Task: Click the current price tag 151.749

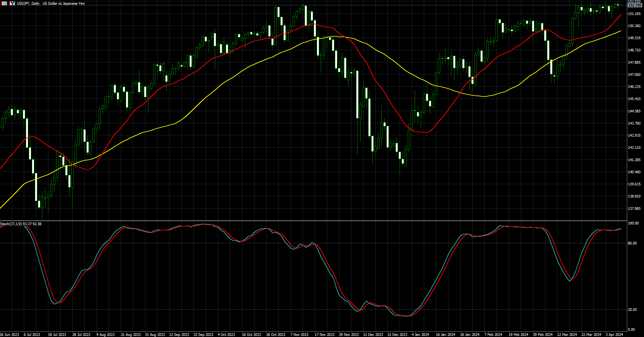Action: pyautogui.click(x=635, y=5)
